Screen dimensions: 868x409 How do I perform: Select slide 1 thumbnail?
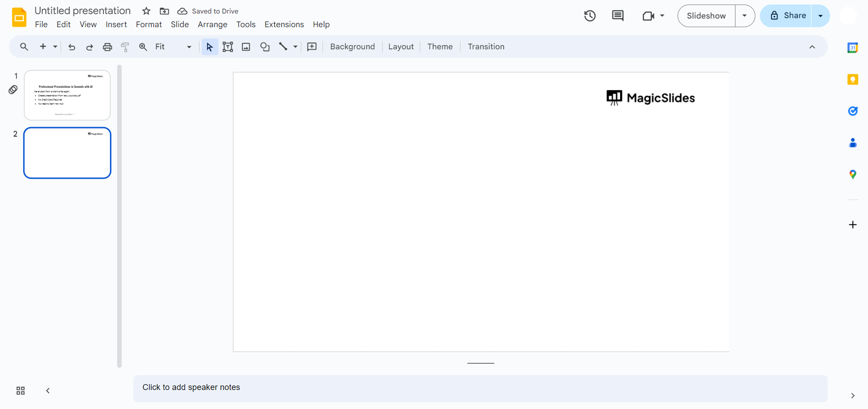tap(67, 95)
